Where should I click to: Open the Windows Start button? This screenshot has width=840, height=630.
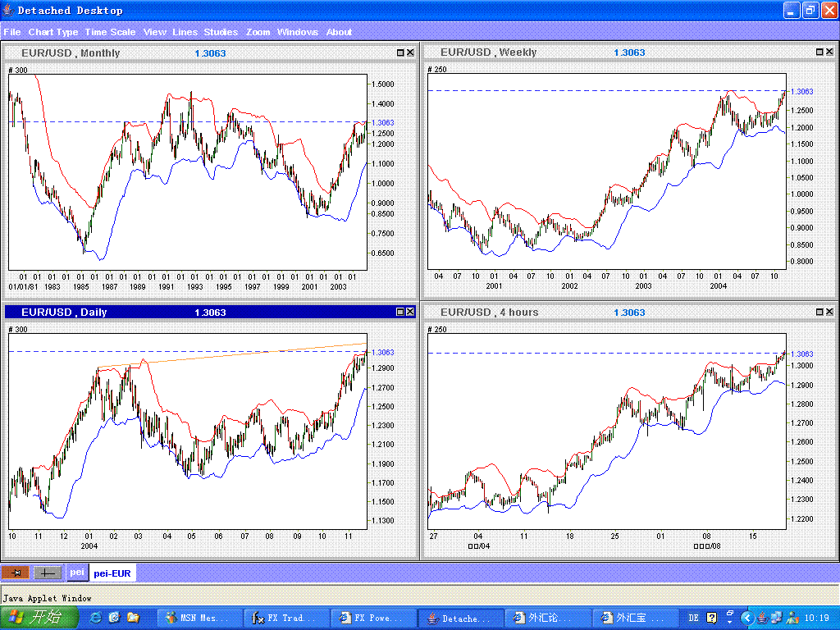click(39, 618)
